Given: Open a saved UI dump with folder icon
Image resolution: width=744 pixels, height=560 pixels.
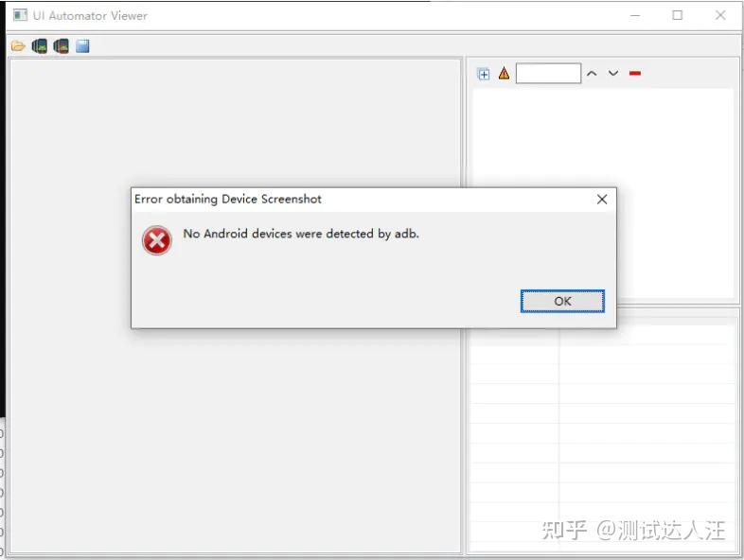Looking at the screenshot, I should pyautogui.click(x=18, y=46).
